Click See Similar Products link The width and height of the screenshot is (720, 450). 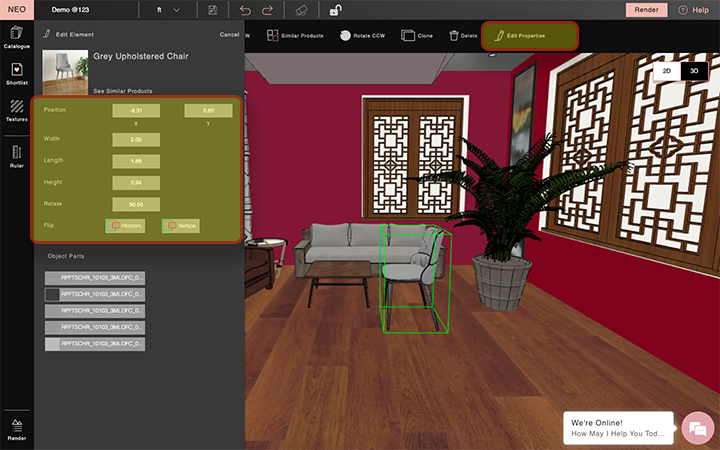click(123, 91)
